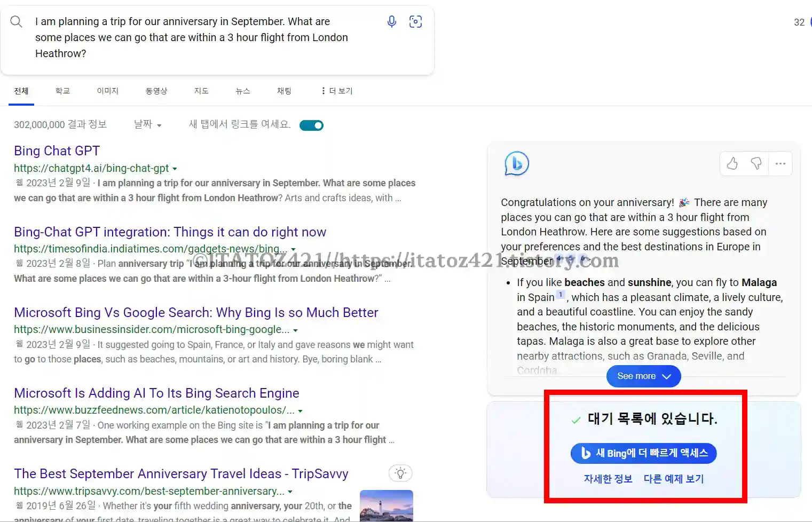The height and width of the screenshot is (522, 812).
Task: Open 자세한 정보 link
Action: (608, 479)
